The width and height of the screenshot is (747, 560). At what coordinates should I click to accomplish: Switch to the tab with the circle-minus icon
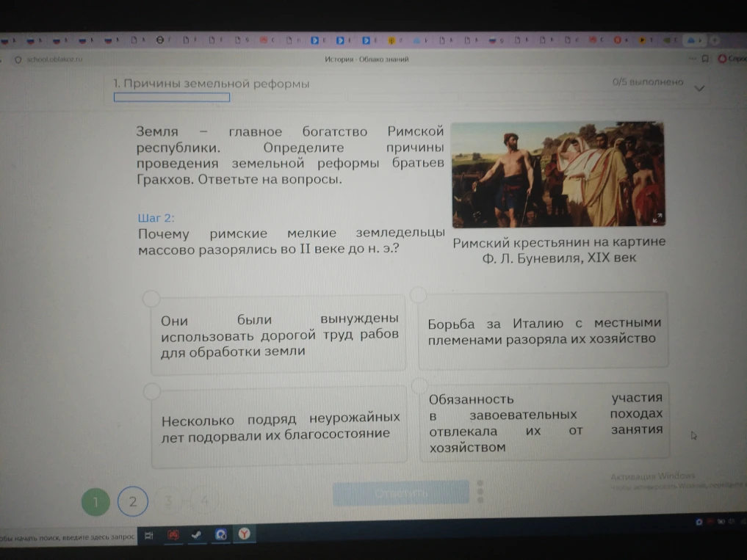[160, 40]
